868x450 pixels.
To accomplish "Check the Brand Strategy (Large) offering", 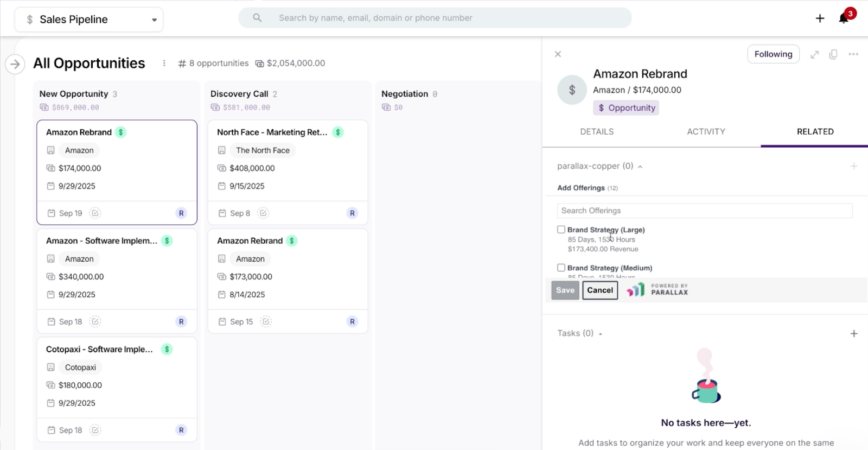I will pyautogui.click(x=561, y=230).
